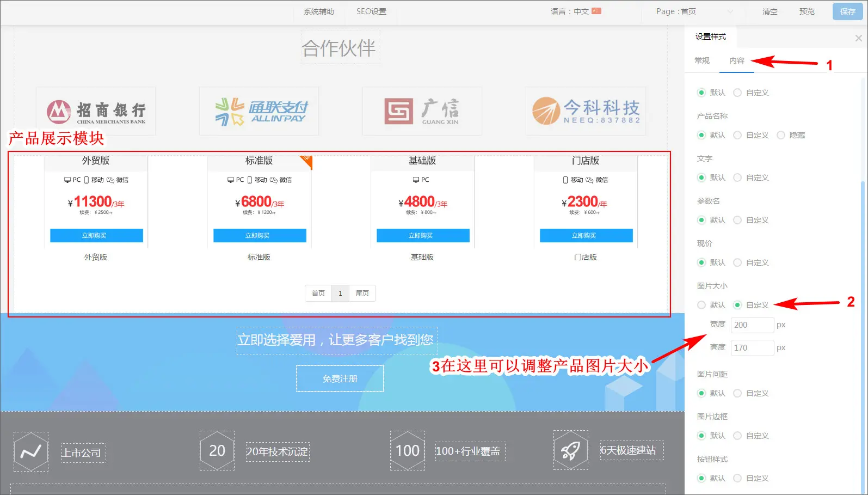Click 立即购买 under the 6800 标准版 plan
Image resolution: width=868 pixels, height=495 pixels.
[x=260, y=235]
